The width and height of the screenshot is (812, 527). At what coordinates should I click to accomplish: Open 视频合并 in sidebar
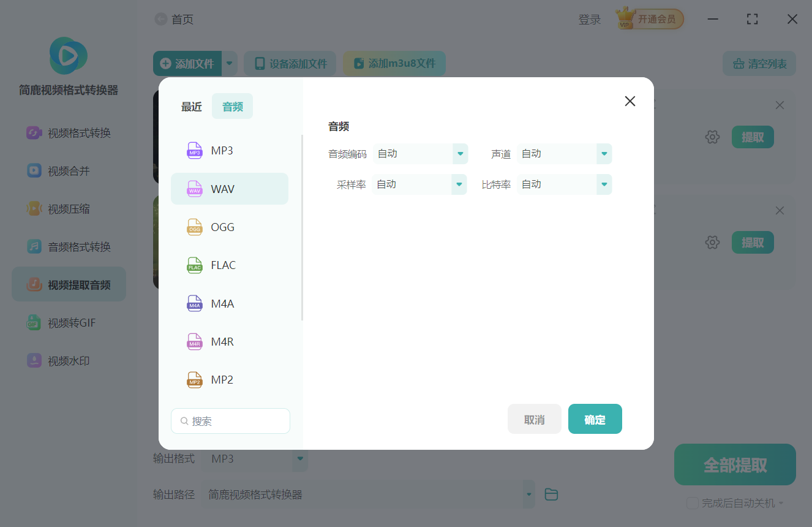69,171
